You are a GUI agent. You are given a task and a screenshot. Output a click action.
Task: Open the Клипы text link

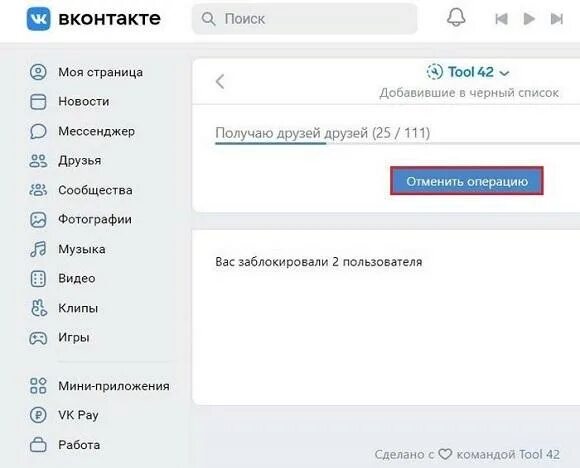pyautogui.click(x=78, y=308)
